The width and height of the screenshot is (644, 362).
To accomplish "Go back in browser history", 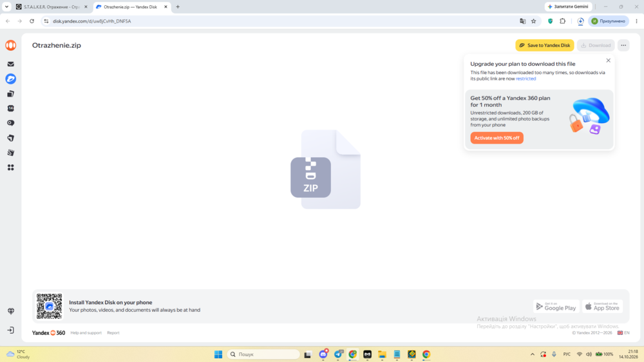I will pyautogui.click(x=8, y=21).
